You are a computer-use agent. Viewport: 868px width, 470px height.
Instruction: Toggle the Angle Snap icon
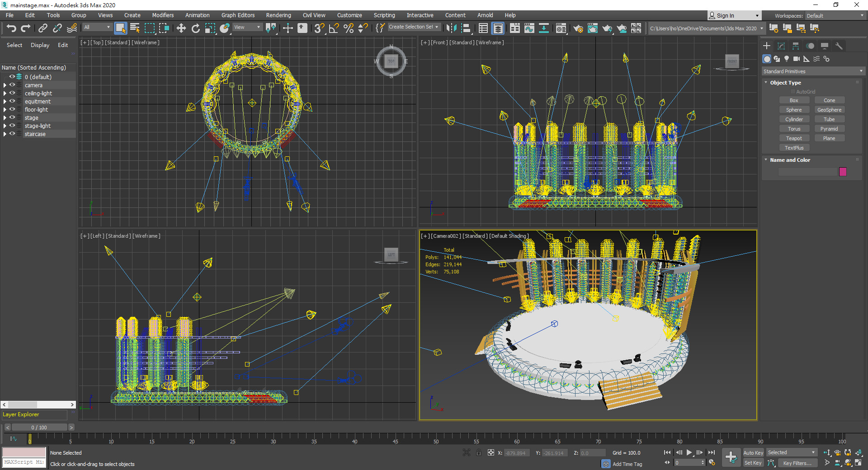[x=334, y=28]
